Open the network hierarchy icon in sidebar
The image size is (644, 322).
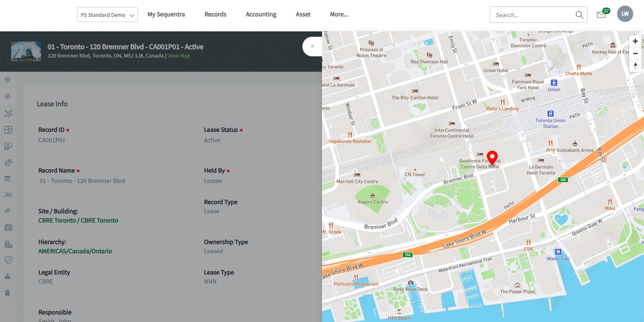click(x=8, y=113)
